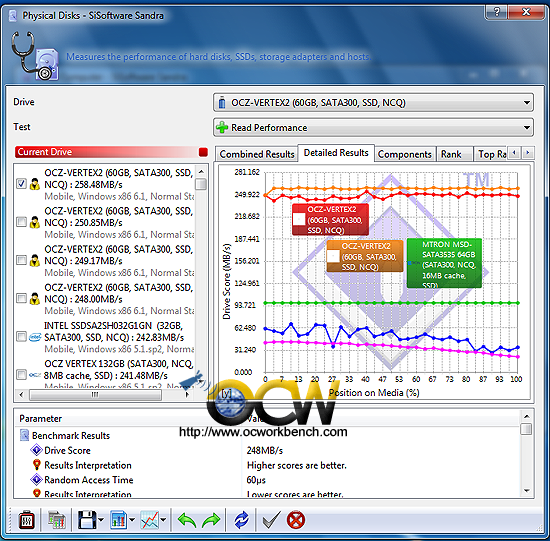Switch to Combined Results tab
The height and width of the screenshot is (541, 550).
pos(257,154)
